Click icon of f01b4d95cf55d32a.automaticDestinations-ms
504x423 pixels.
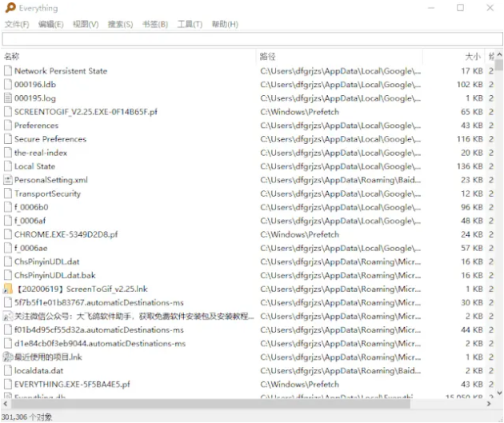click(8, 330)
